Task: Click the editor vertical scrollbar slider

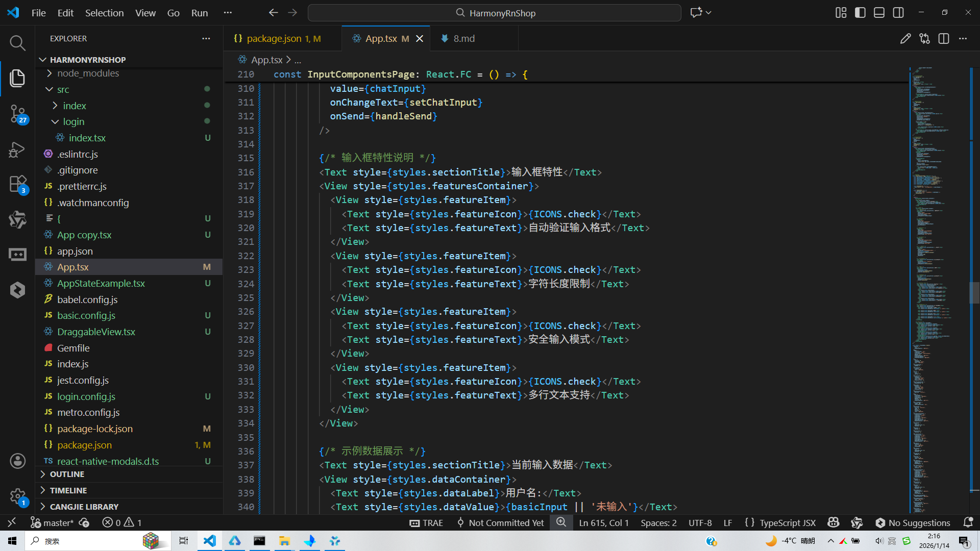Action: (974, 293)
